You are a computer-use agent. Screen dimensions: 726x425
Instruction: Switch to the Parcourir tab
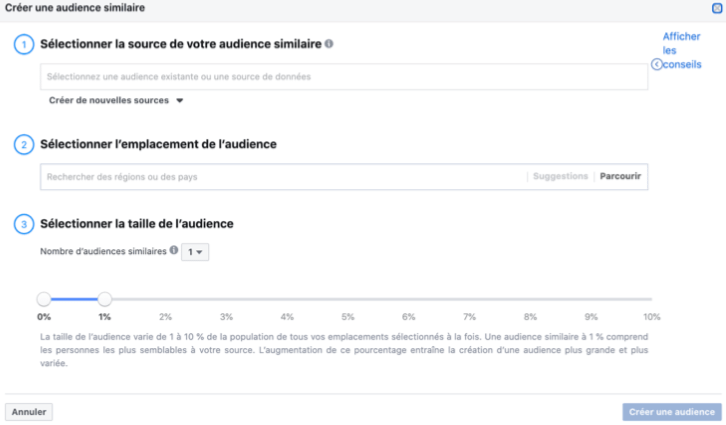620,176
